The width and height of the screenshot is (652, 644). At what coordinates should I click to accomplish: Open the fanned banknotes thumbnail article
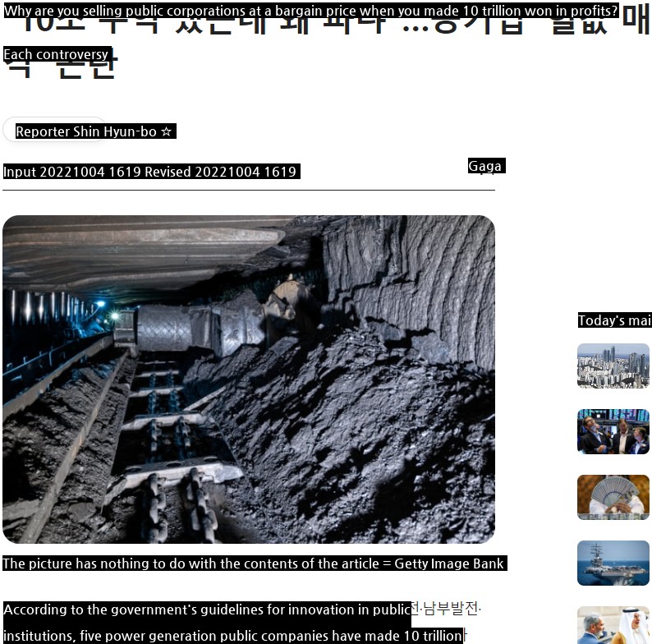click(x=613, y=497)
